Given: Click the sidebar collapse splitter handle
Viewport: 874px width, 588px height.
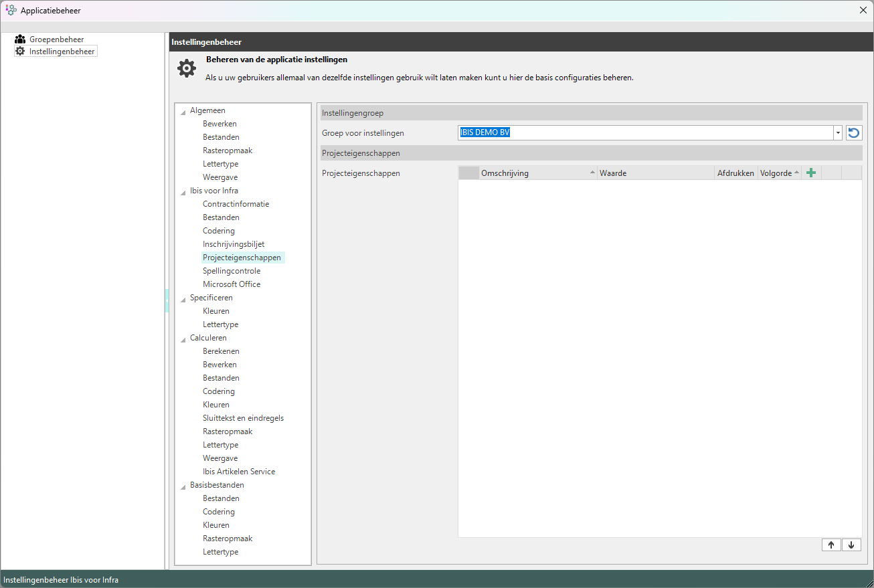Looking at the screenshot, I should [167, 301].
